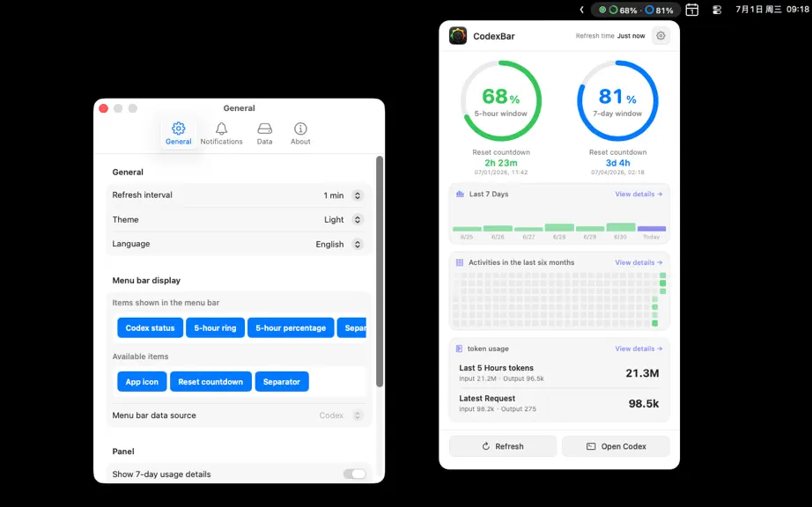Close the General settings window

click(x=104, y=108)
